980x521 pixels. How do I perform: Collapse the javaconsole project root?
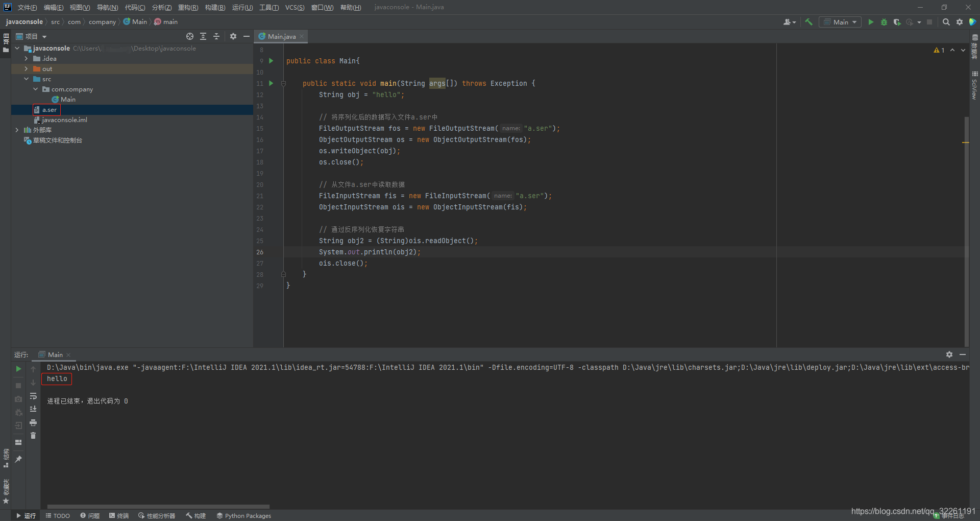tap(17, 49)
